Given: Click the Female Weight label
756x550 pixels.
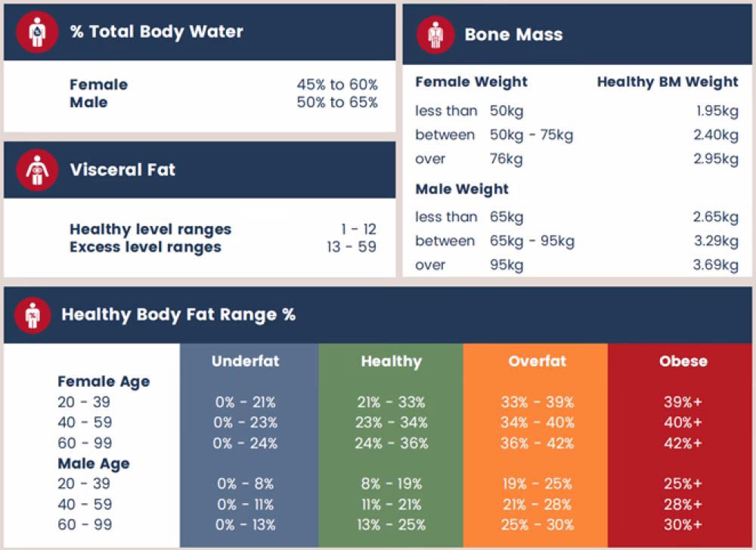Looking at the screenshot, I should (472, 82).
